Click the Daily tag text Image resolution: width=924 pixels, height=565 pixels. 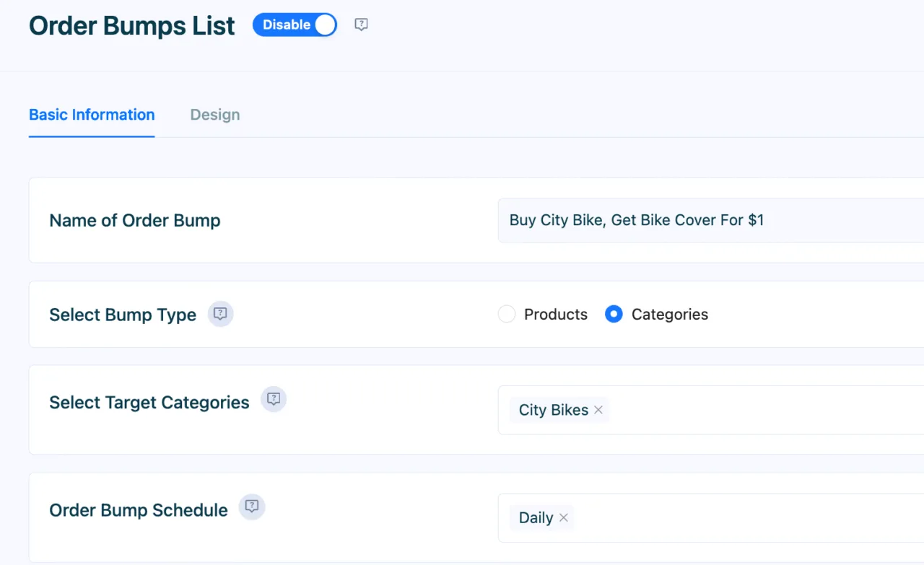536,517
